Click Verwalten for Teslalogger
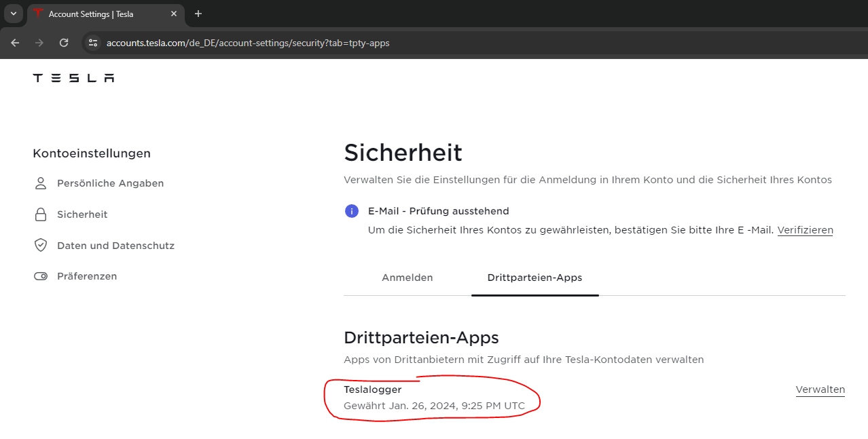The image size is (868, 439). [820, 389]
